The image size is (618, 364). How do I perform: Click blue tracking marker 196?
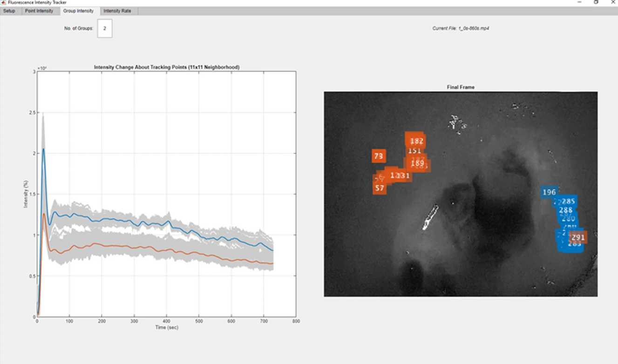point(549,192)
